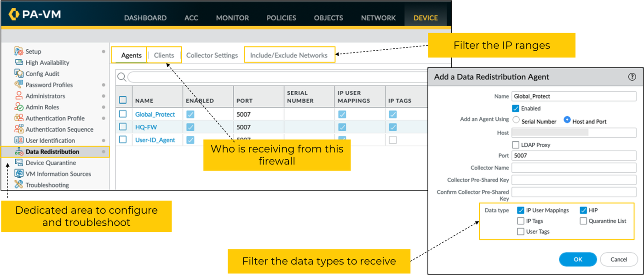Click the PA-VM logo icon
Viewport: 644px width, 275px height.
click(x=14, y=14)
